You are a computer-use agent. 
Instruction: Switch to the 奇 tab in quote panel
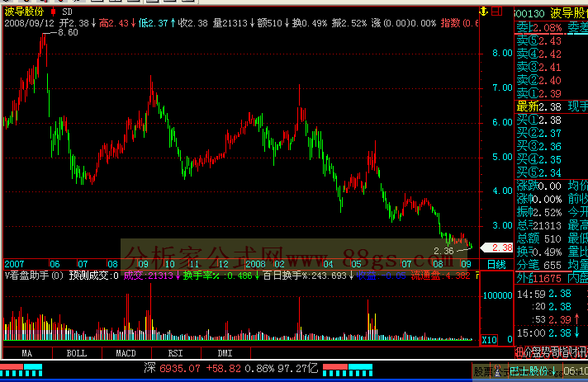point(554,352)
